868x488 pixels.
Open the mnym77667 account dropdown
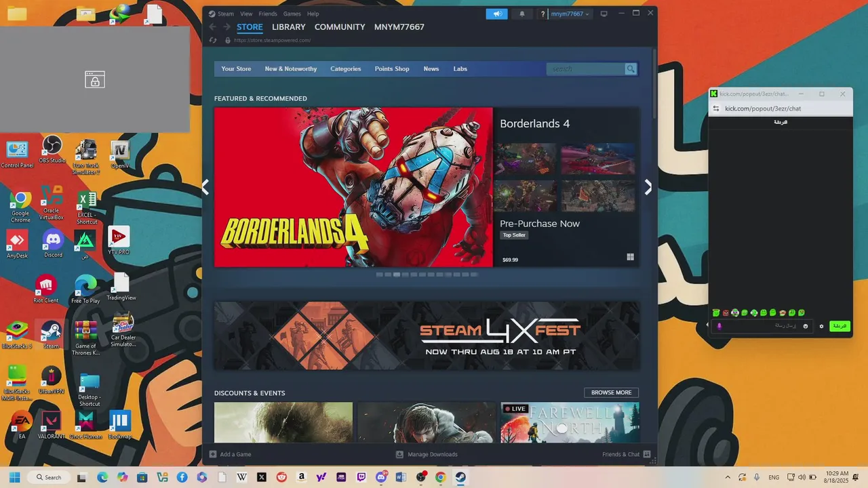pyautogui.click(x=570, y=14)
